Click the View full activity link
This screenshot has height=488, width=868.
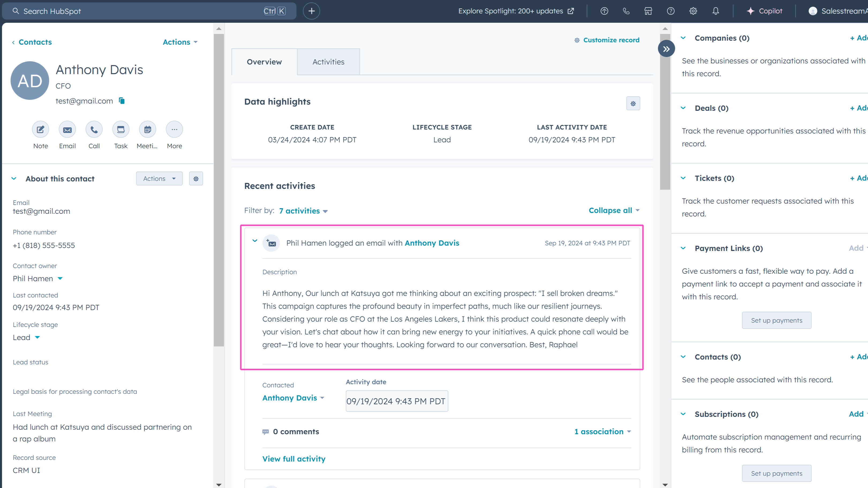[293, 459]
